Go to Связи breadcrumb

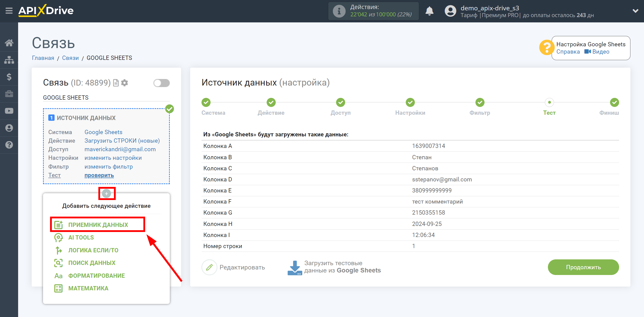[70, 58]
